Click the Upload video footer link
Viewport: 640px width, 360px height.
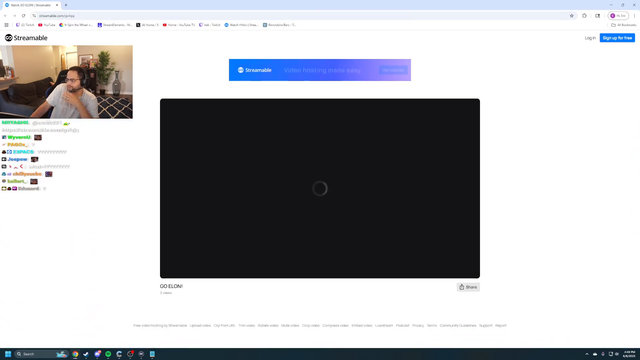(200, 326)
